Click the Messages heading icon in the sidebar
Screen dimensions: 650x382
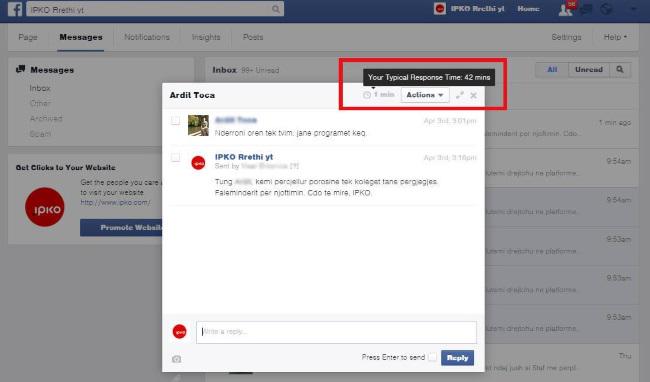pos(20,69)
